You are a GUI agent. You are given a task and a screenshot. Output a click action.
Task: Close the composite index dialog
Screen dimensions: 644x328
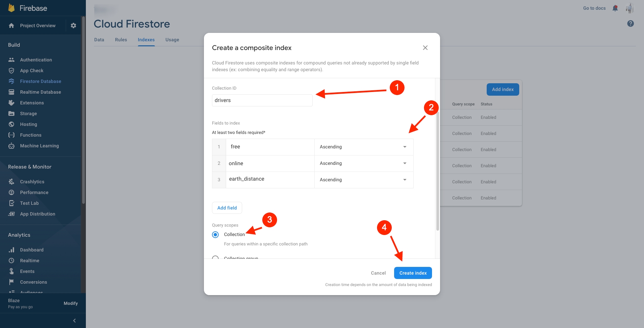pos(425,48)
